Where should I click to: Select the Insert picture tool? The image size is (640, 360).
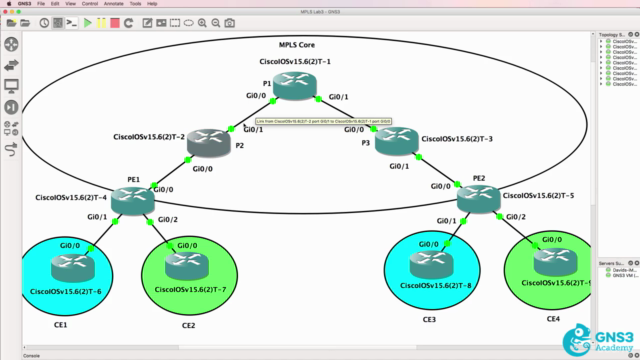click(x=161, y=23)
